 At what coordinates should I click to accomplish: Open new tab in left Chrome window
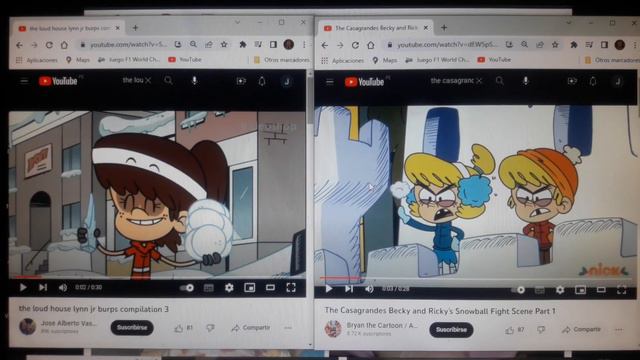135,28
